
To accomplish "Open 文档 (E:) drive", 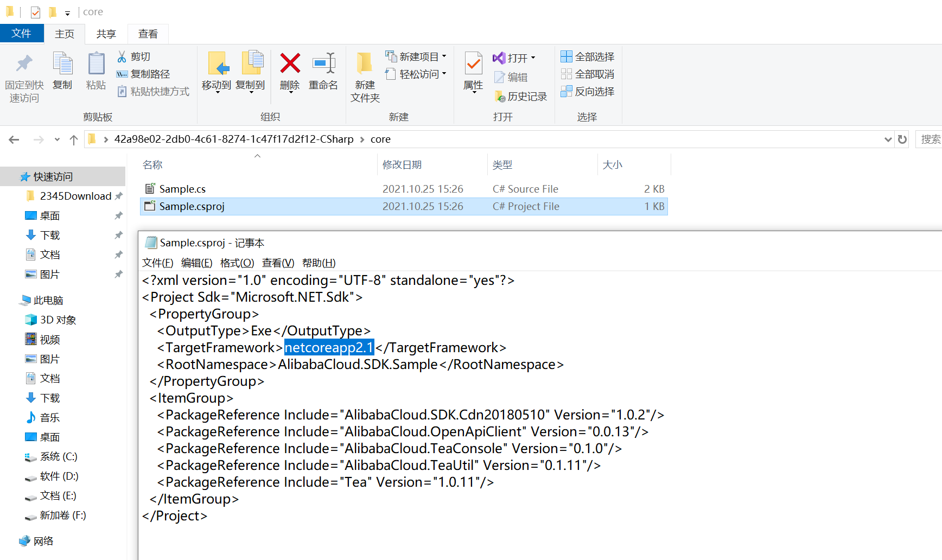I will (51, 495).
